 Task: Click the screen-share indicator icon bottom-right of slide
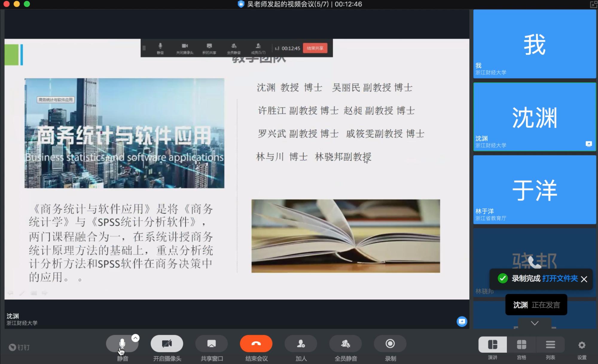pyautogui.click(x=462, y=321)
